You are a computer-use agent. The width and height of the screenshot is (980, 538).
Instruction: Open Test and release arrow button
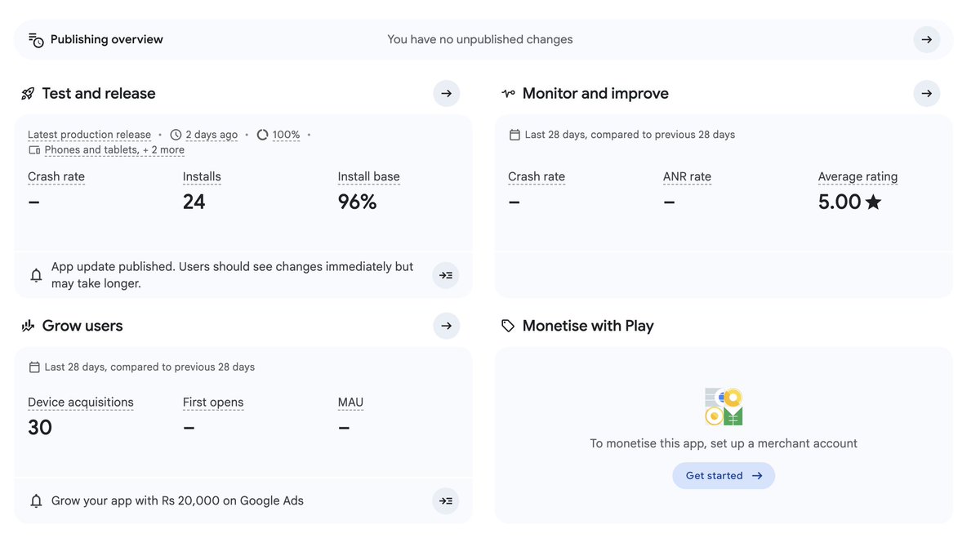pyautogui.click(x=446, y=93)
